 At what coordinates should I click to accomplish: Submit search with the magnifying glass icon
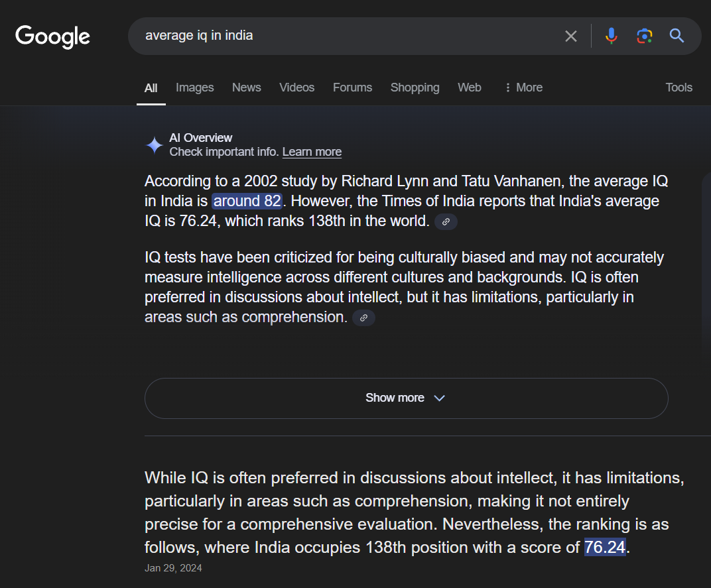pyautogui.click(x=677, y=35)
